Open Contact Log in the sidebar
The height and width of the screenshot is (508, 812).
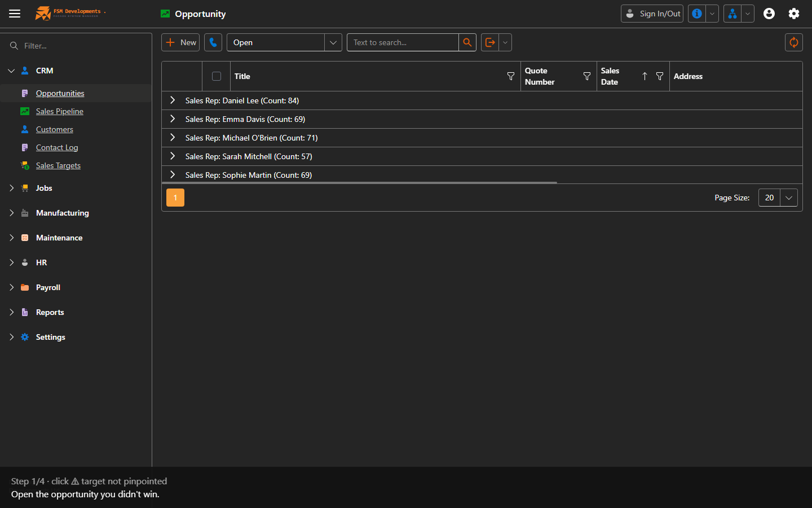(57, 147)
